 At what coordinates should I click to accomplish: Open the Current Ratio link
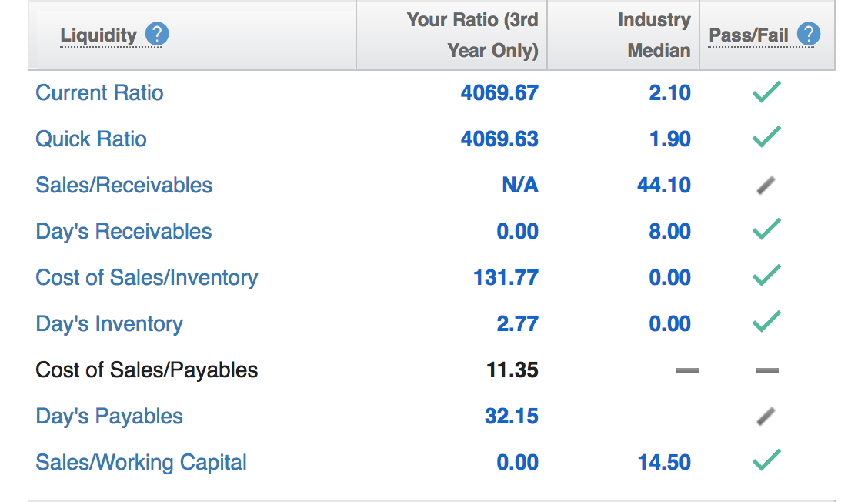[99, 93]
